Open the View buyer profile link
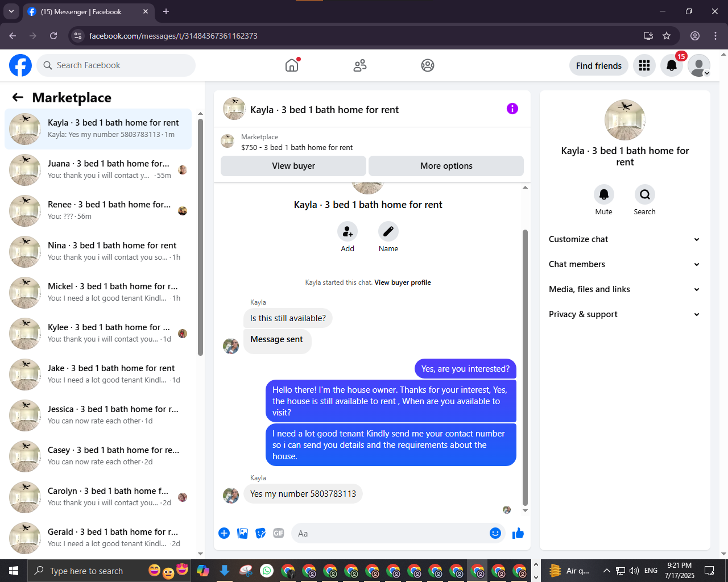The height and width of the screenshot is (582, 728). click(x=403, y=282)
